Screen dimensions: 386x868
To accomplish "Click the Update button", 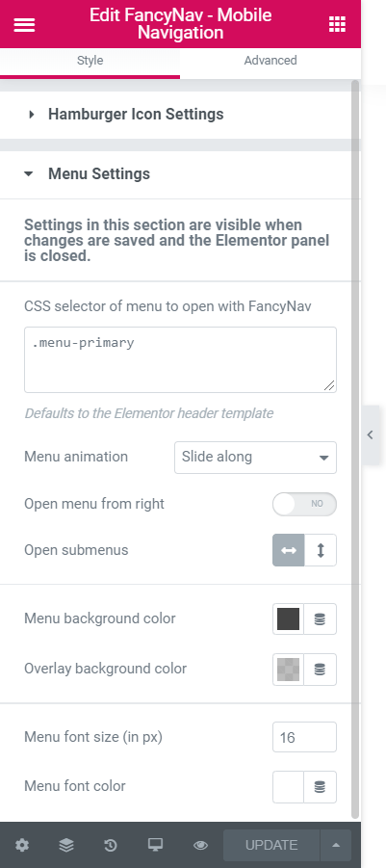I will [271, 845].
